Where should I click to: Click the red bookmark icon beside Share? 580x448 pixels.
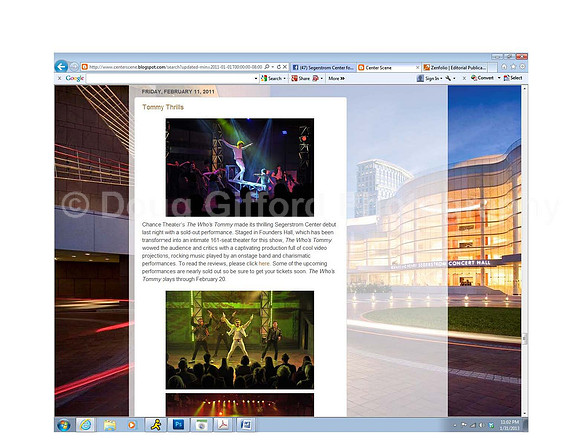(316, 78)
